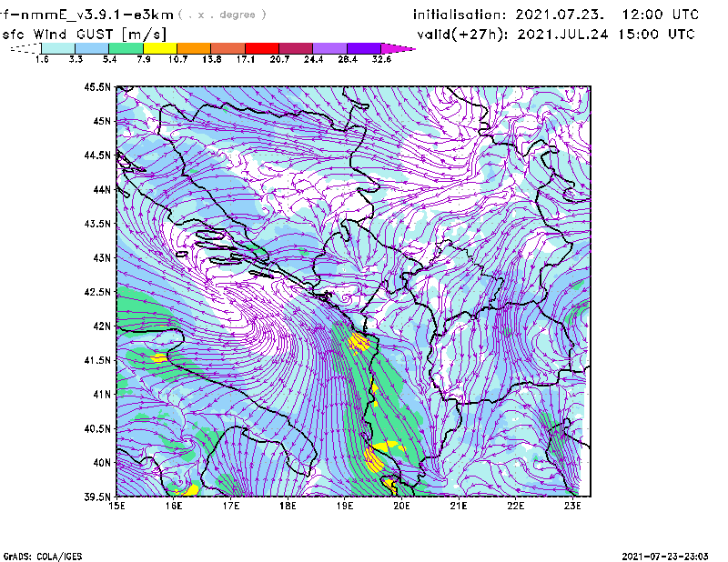The height and width of the screenshot is (562, 728).
Task: Click the 21E longitude axis label
Action: tap(459, 506)
